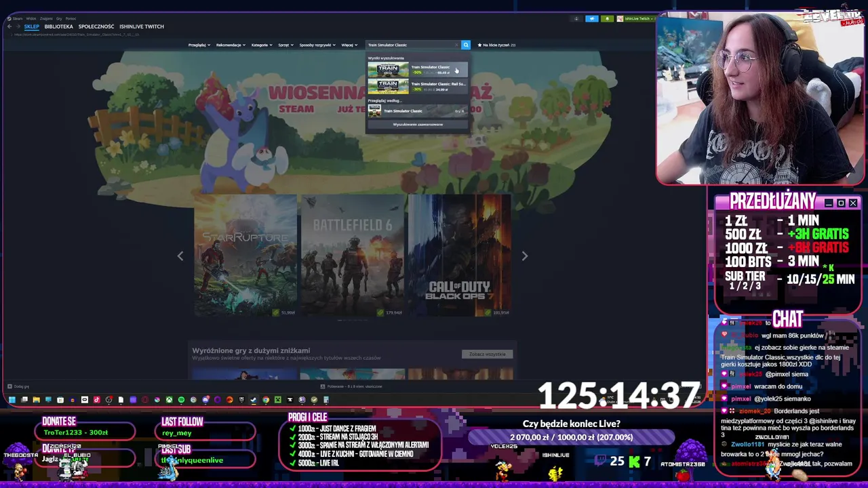The width and height of the screenshot is (868, 488).
Task: Select Train Simulator Classic: Rail Su... result
Action: point(417,86)
